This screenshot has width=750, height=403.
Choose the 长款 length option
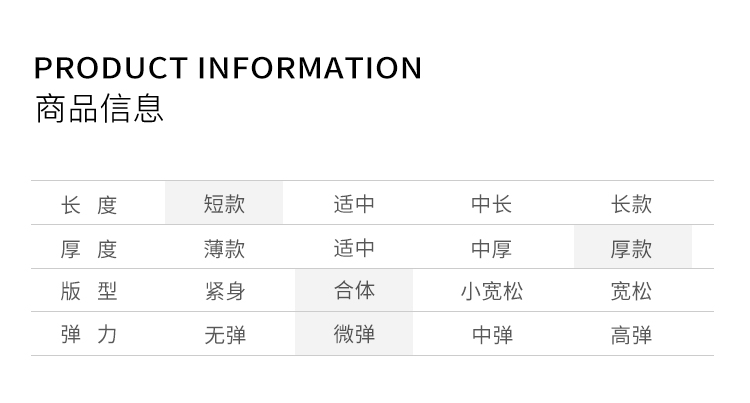click(x=632, y=204)
